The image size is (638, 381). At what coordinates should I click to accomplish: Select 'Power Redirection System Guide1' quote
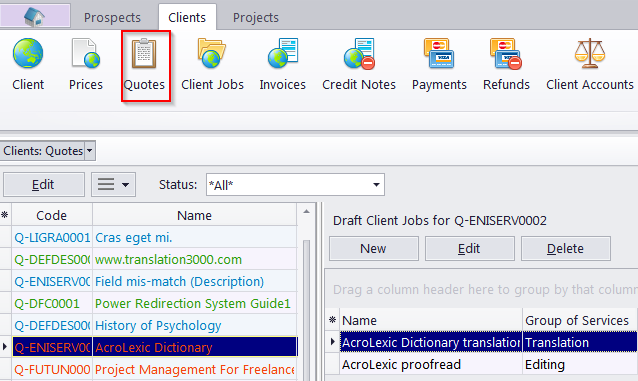coord(195,303)
